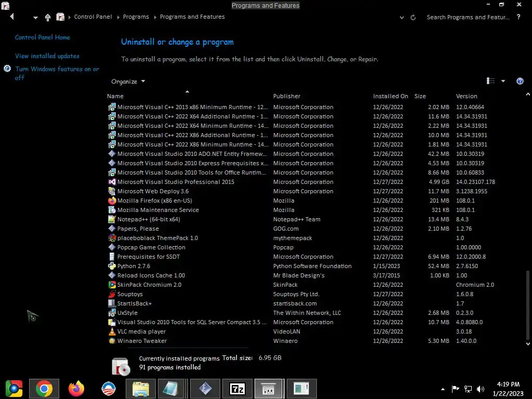Viewport: 532px width, 399px height.
Task: Click the list scrollbar down arrow
Action: 528,344
